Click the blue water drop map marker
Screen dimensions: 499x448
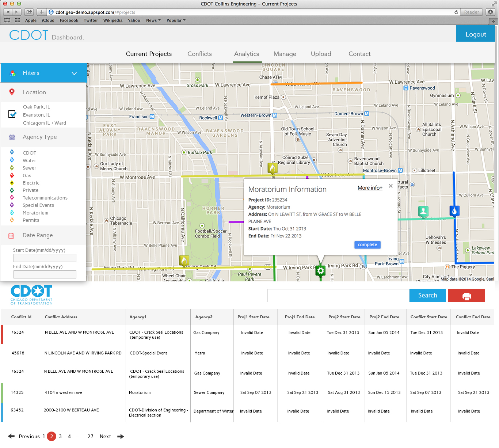[x=454, y=211]
